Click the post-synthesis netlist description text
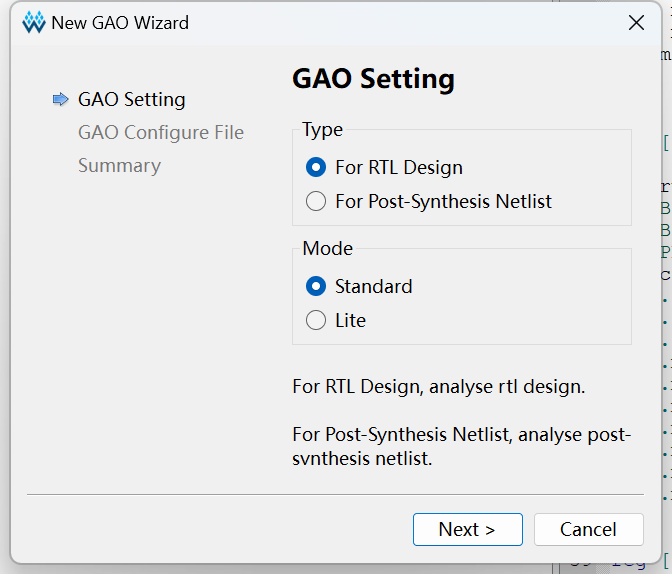This screenshot has width=672, height=574. tap(462, 447)
